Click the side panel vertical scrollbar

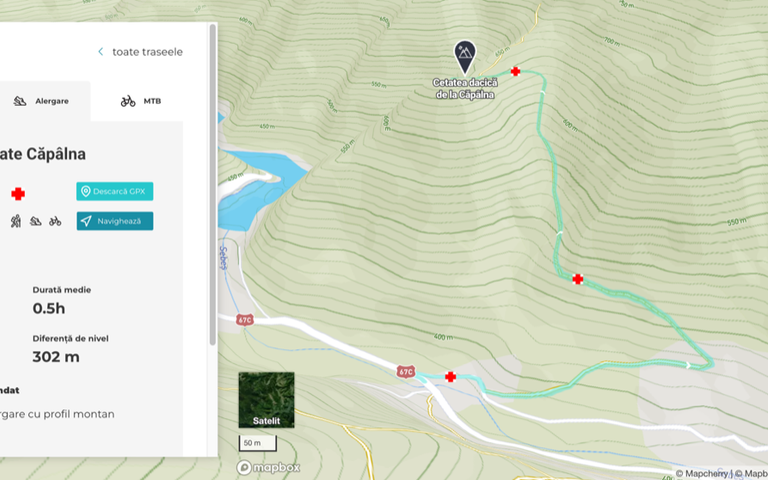pos(213,185)
